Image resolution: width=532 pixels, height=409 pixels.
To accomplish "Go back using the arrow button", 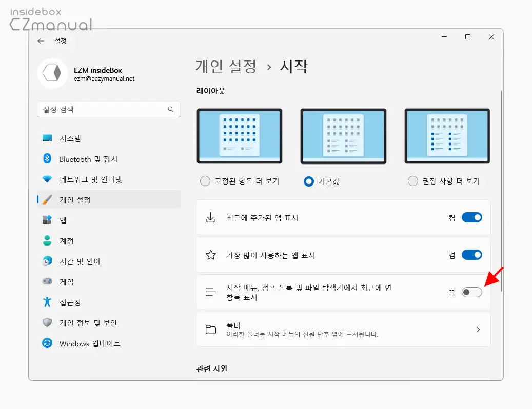I will (x=41, y=42).
